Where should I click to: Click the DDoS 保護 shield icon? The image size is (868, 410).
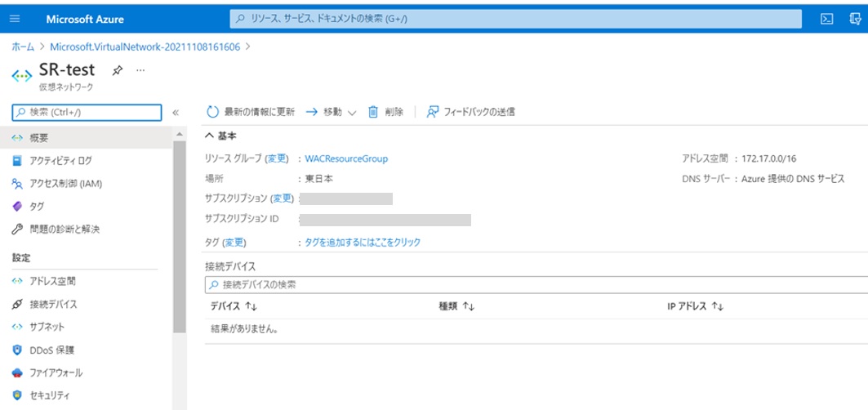coord(17,350)
